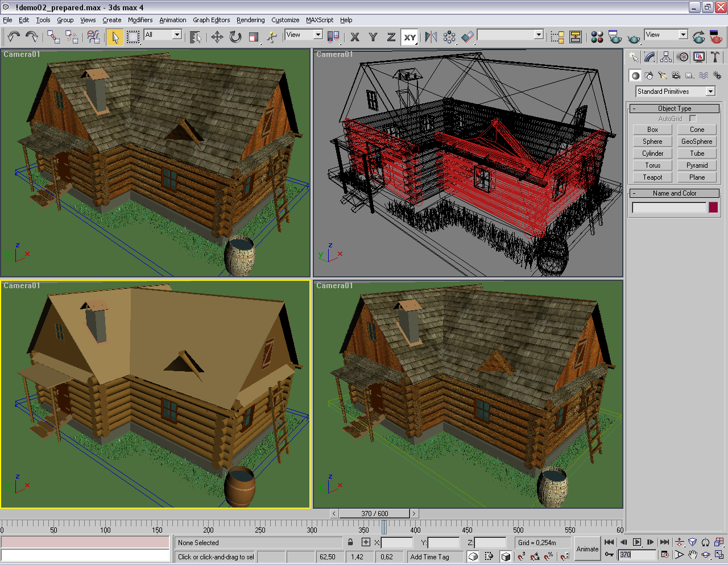The image size is (728, 565).
Task: Click the Play Animation button
Action: tap(637, 542)
